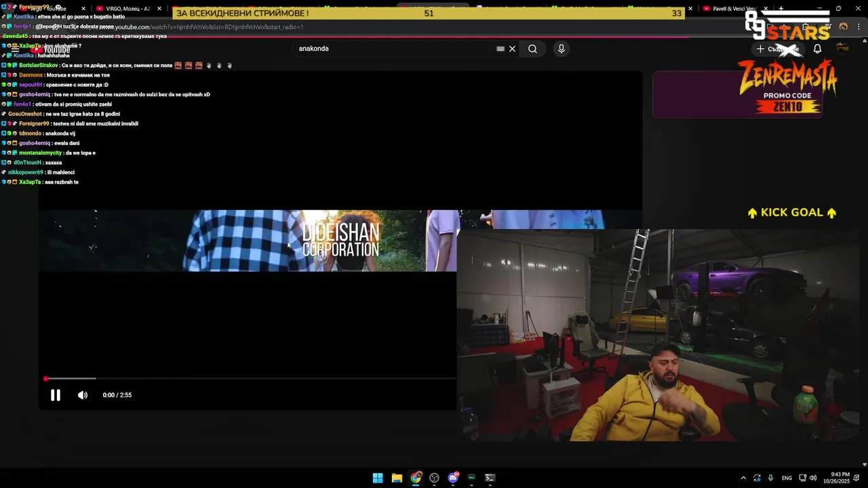The image size is (868, 488).
Task: Open the Chrome profile avatar
Action: (844, 27)
